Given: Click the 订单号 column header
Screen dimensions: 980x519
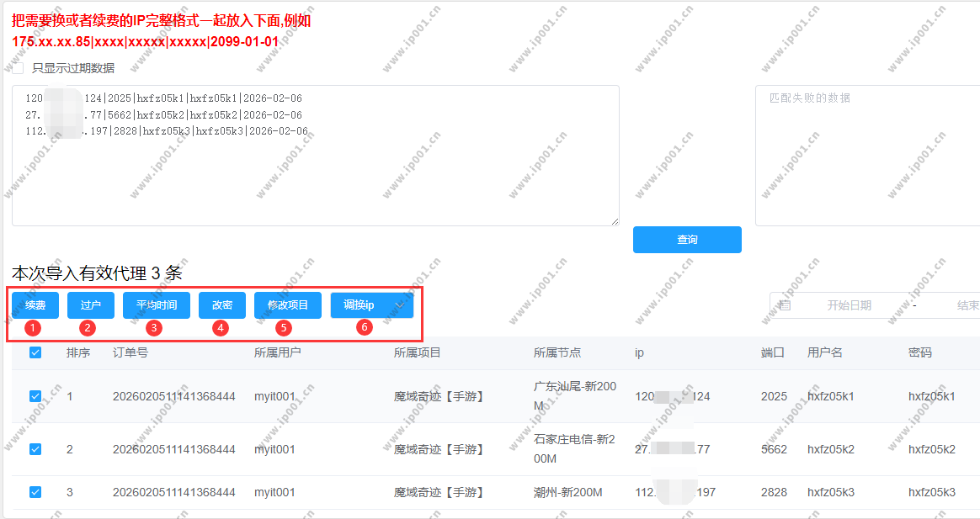Looking at the screenshot, I should pyautogui.click(x=130, y=352).
